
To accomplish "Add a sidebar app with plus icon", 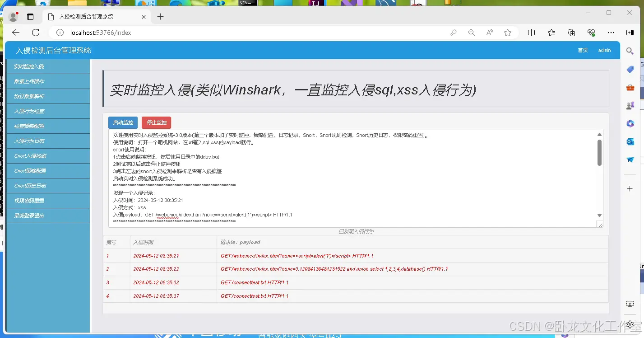I will click(630, 188).
